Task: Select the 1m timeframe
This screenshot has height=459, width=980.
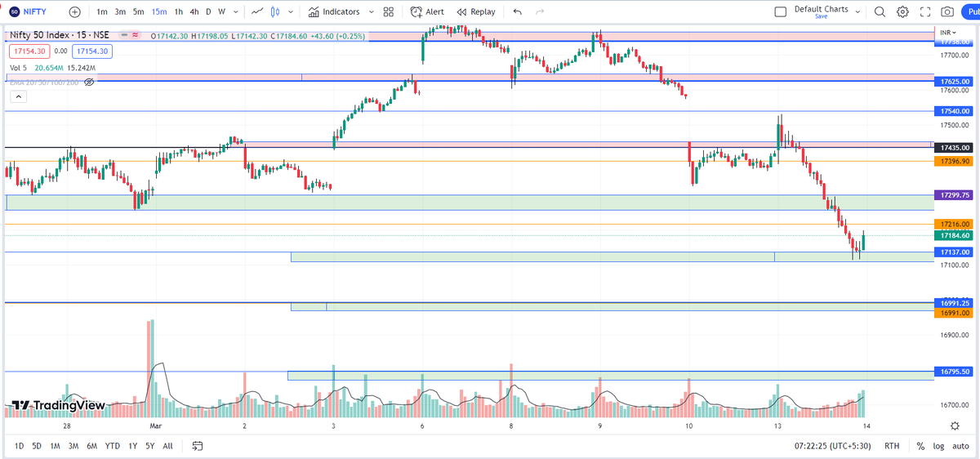Action: (101, 11)
